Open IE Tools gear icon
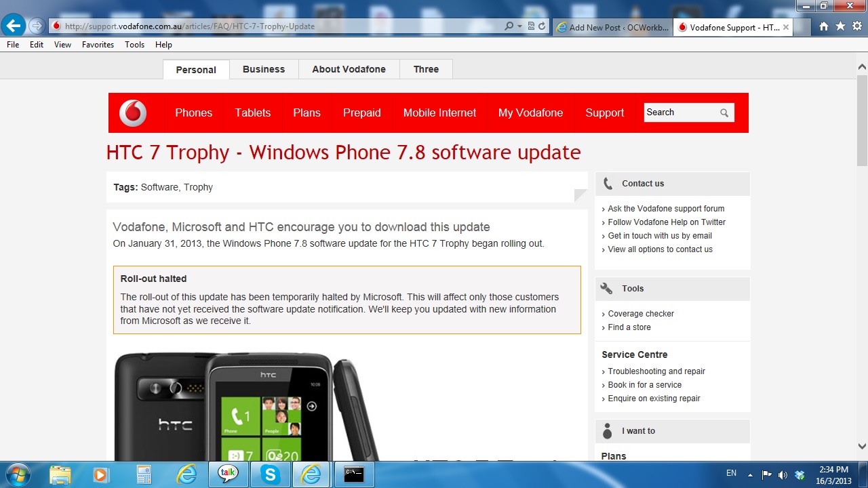 coord(857,26)
